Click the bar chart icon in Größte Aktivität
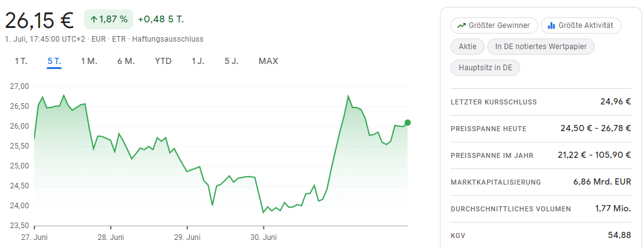The width and height of the screenshot is (644, 248). pyautogui.click(x=551, y=25)
